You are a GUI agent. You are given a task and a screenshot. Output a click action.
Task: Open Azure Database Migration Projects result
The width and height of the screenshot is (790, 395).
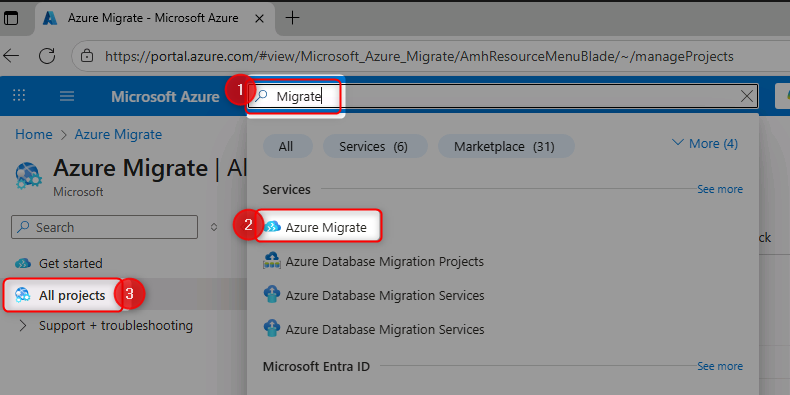coord(384,261)
